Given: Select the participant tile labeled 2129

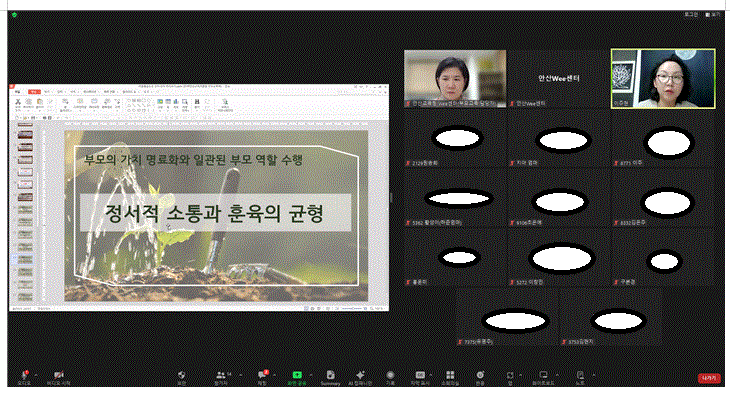Looking at the screenshot, I should [455, 139].
